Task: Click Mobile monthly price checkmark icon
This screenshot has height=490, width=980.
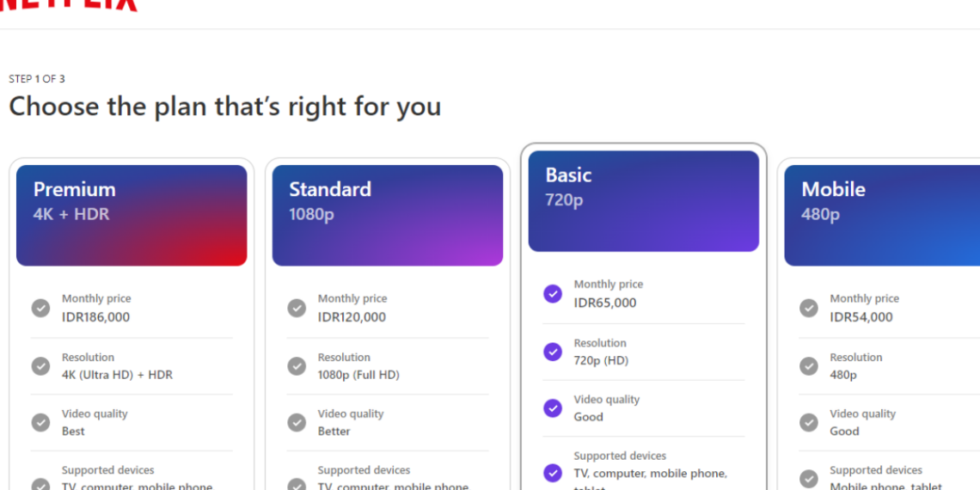Action: 809,308
